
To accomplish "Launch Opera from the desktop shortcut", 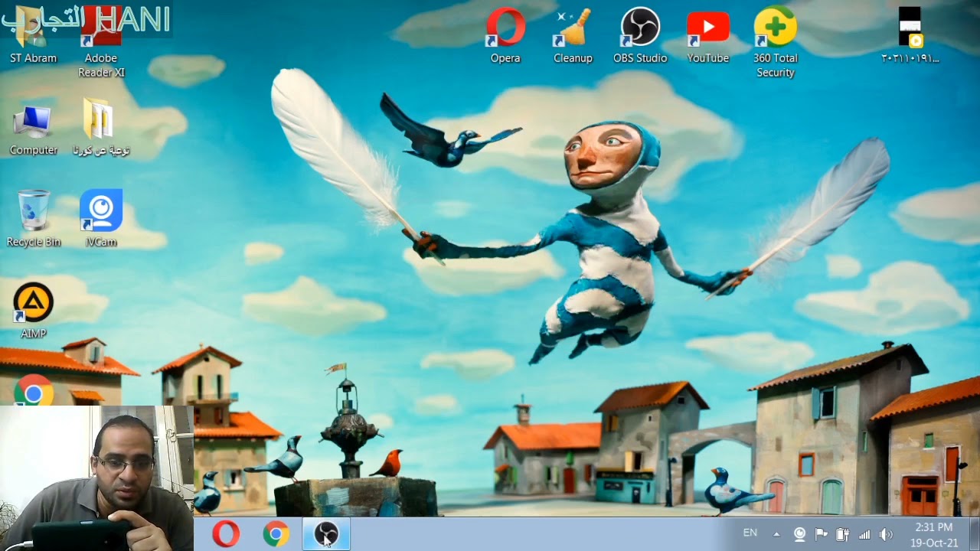I will point(505,36).
